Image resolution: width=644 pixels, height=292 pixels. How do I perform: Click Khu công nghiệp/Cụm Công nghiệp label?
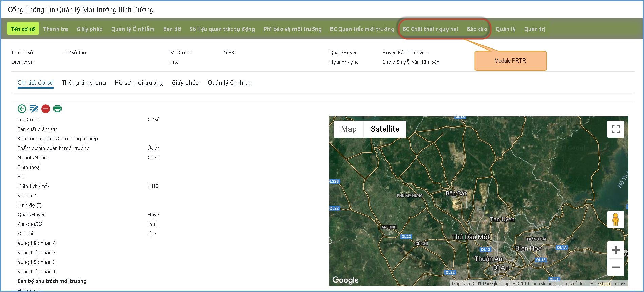[58, 139]
